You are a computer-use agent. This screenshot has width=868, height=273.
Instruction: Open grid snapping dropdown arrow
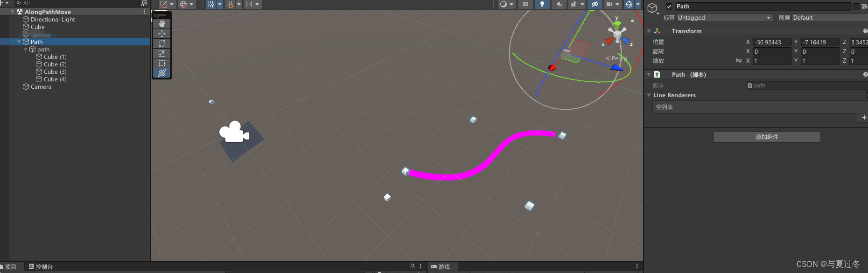tap(239, 4)
